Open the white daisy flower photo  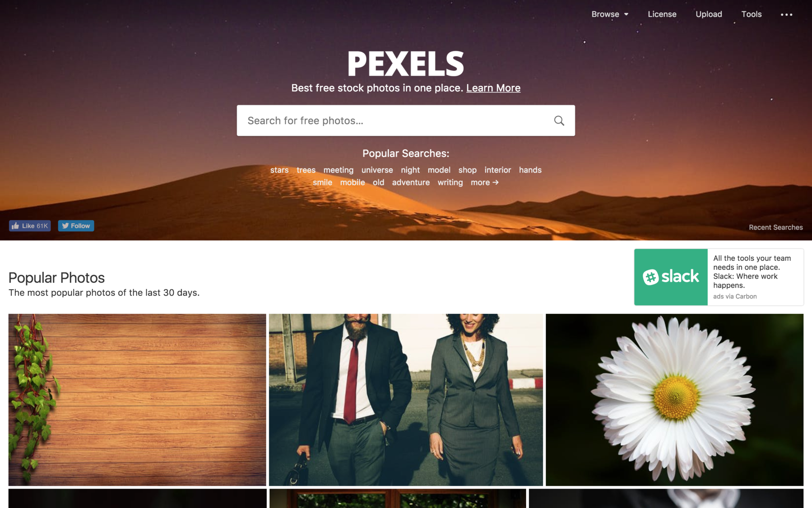pyautogui.click(x=674, y=400)
